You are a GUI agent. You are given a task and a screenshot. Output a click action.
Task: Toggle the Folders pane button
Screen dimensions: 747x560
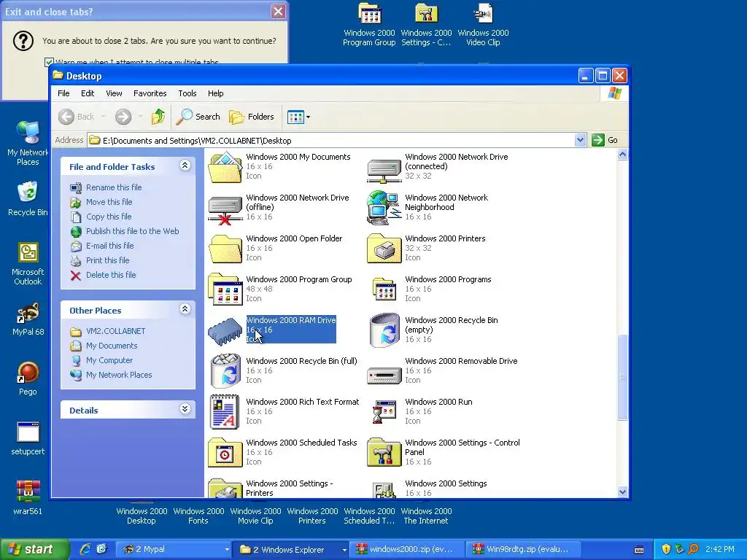tap(252, 117)
